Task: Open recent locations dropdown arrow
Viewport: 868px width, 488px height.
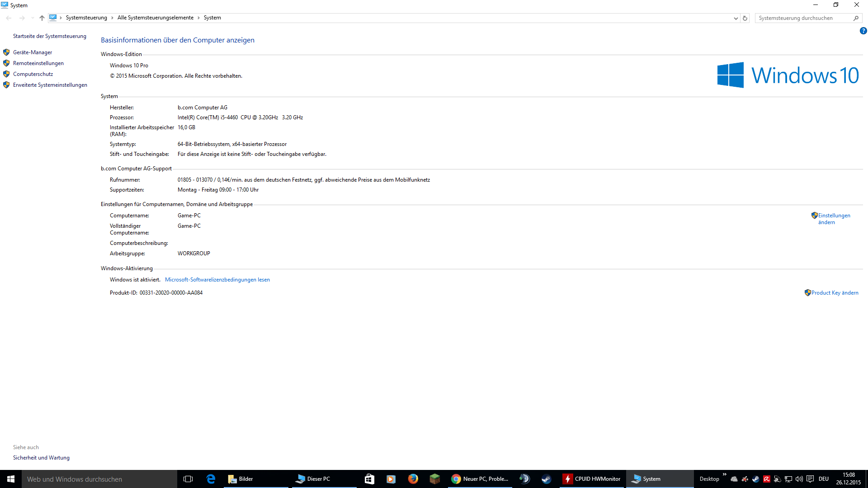Action: [x=33, y=18]
